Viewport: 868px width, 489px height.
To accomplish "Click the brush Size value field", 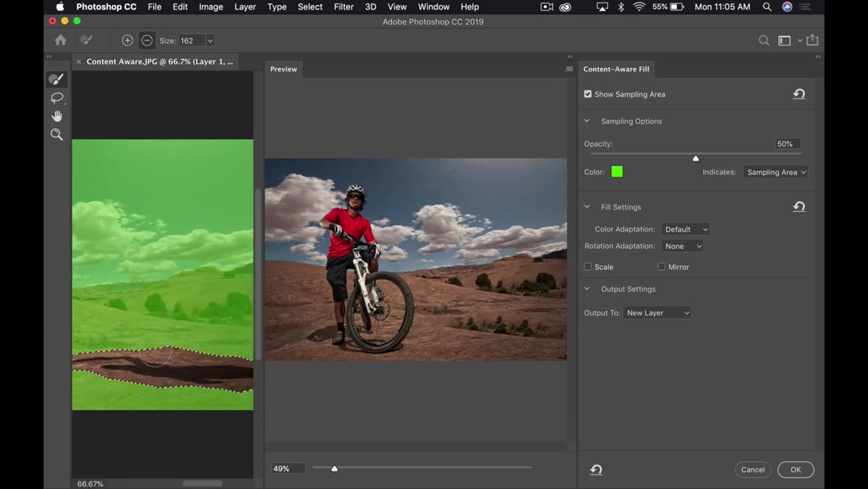I will coord(192,41).
